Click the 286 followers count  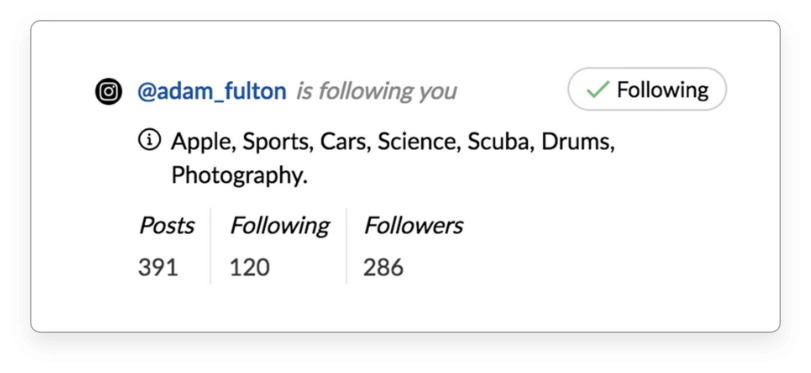pyautogui.click(x=383, y=268)
